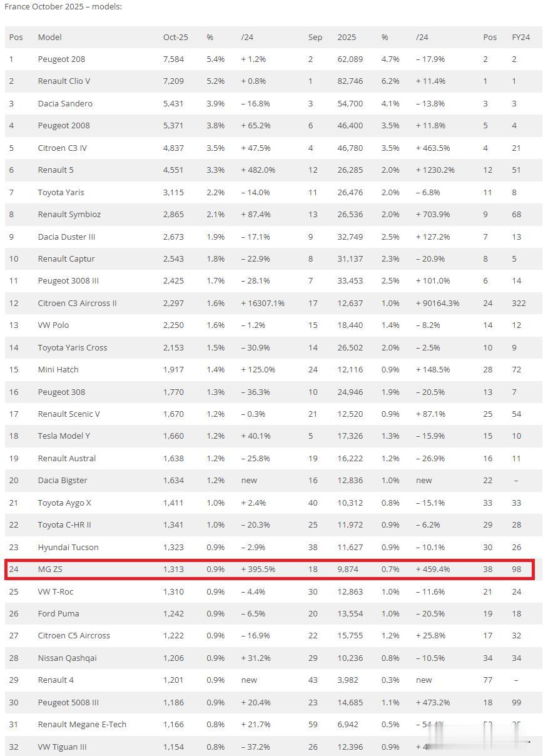The width and height of the screenshot is (543, 756).
Task: Click the Model column header
Action: [x=50, y=37]
